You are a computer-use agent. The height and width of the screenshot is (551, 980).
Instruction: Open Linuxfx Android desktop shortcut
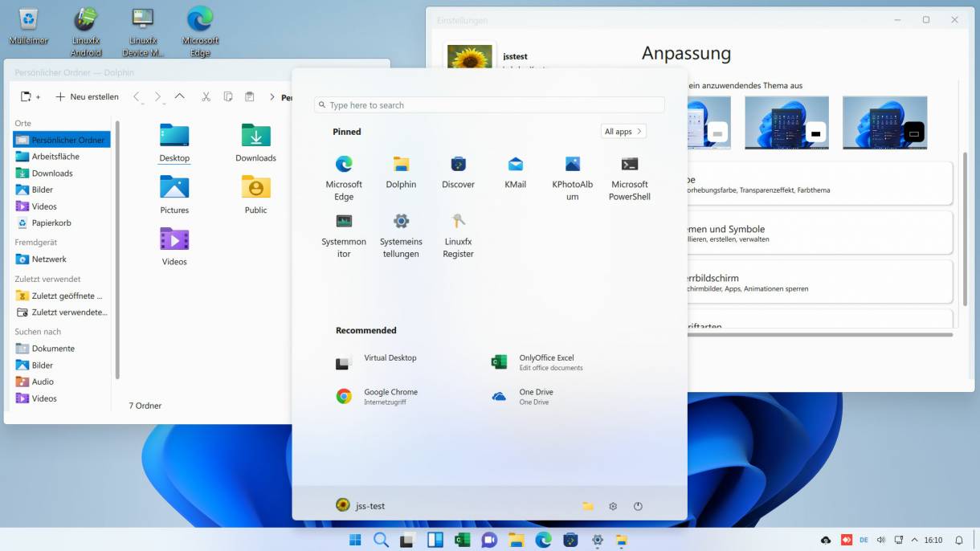86,32
